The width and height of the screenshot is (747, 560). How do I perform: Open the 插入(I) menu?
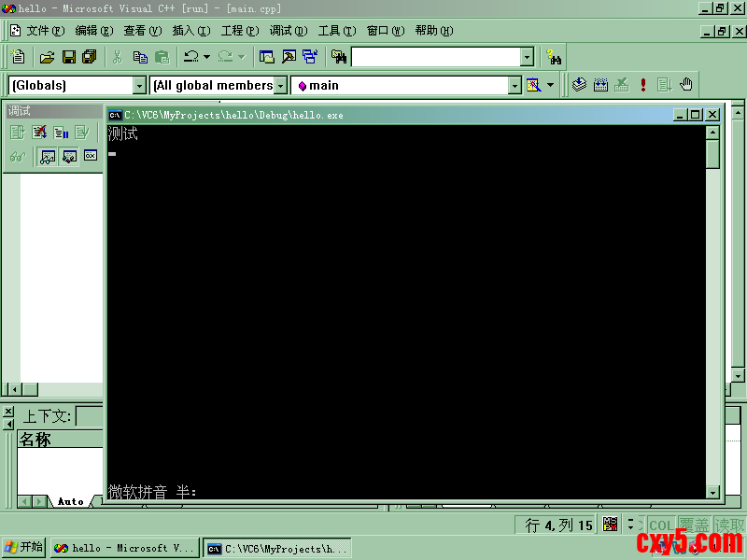[191, 31]
